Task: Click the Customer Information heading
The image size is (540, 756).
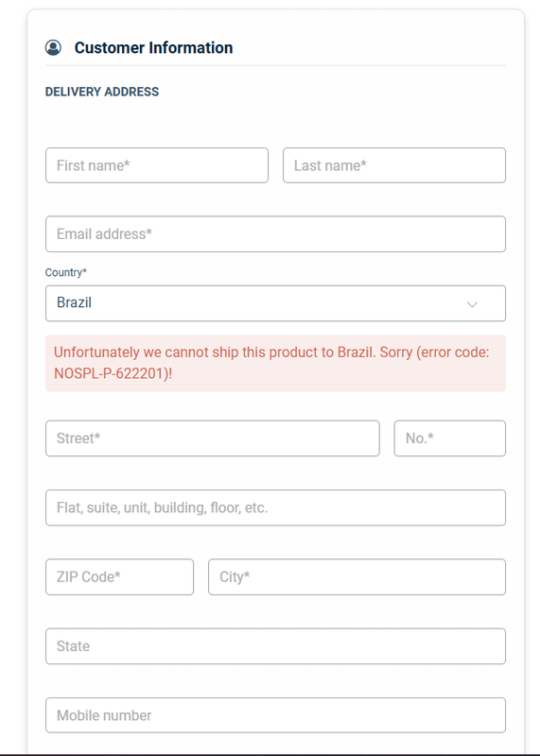Action: (x=153, y=48)
